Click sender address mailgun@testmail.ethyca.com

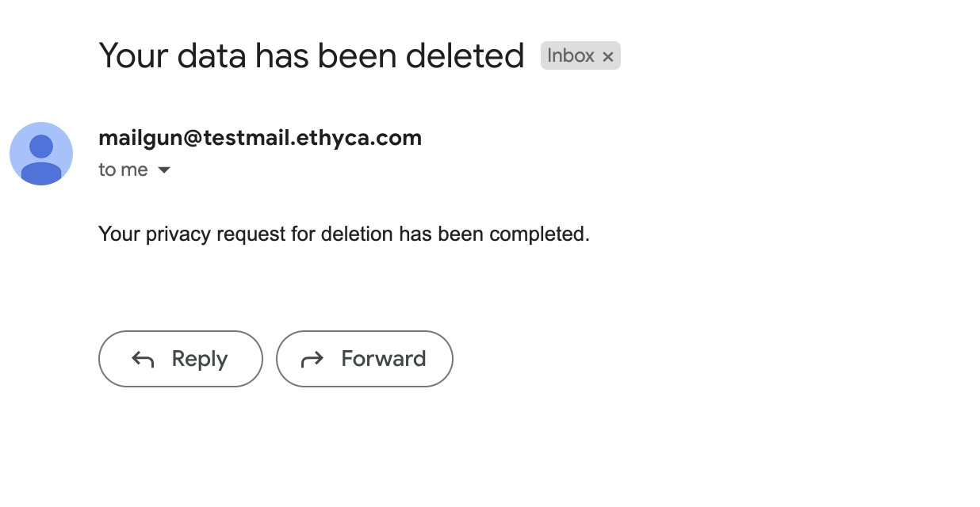point(259,138)
